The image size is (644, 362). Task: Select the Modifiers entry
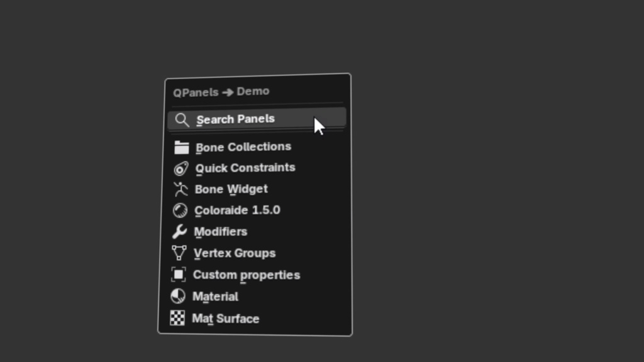(x=221, y=231)
